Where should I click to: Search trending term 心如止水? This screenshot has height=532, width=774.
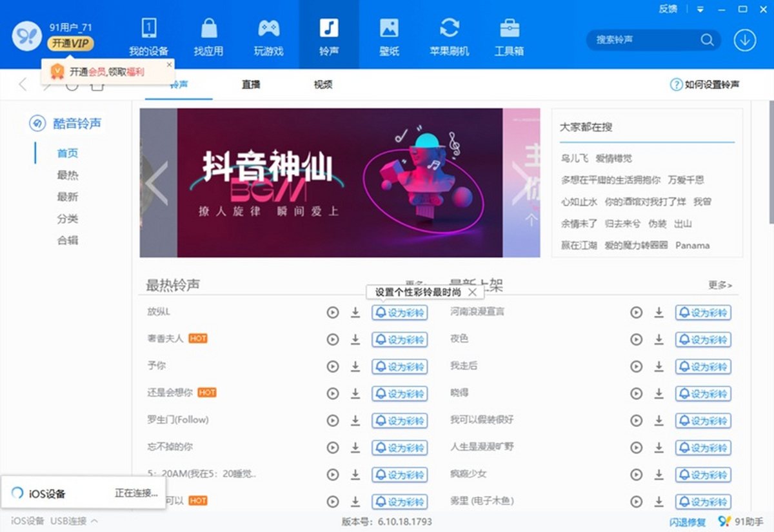pyautogui.click(x=579, y=202)
